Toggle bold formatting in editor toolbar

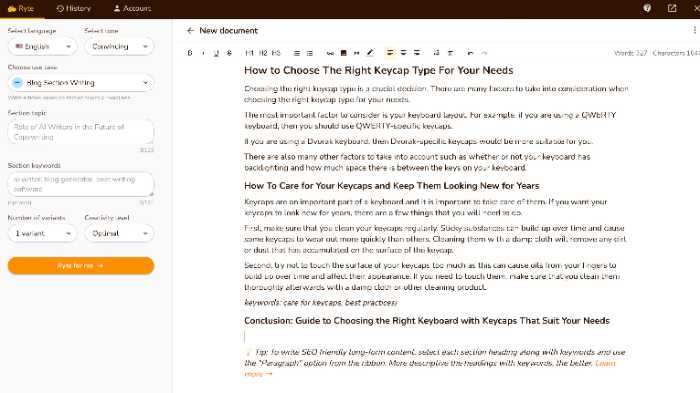click(x=190, y=53)
